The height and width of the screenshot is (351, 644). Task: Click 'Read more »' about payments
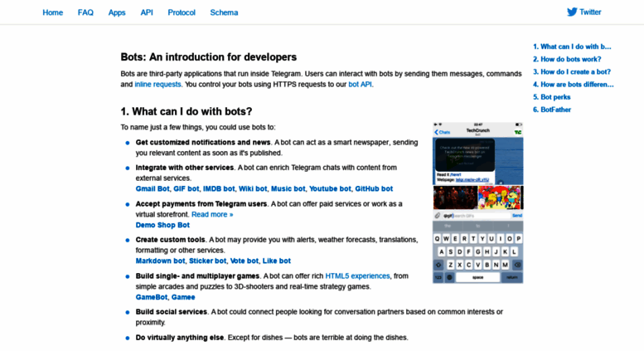tap(212, 215)
